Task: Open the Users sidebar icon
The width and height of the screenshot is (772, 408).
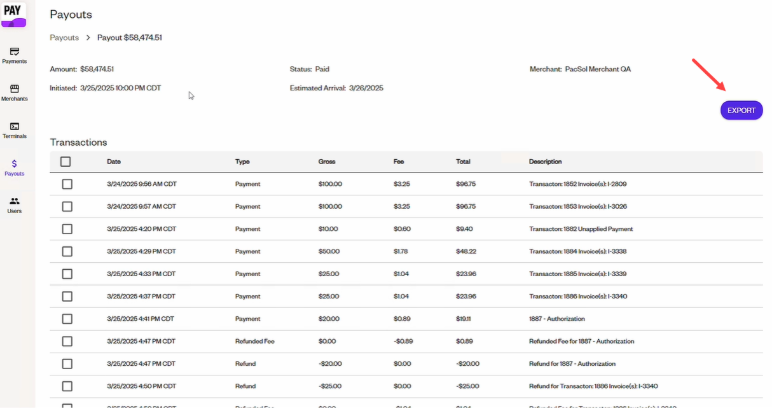Action: [x=14, y=201]
